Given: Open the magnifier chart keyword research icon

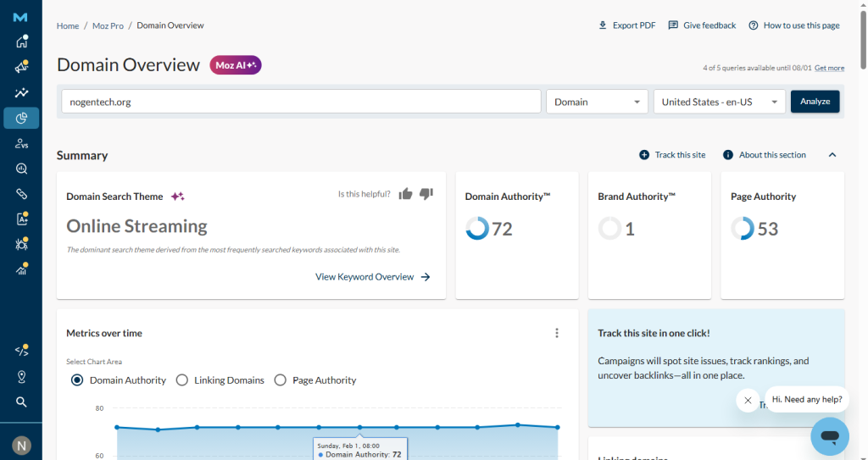Looking at the screenshot, I should [21, 169].
